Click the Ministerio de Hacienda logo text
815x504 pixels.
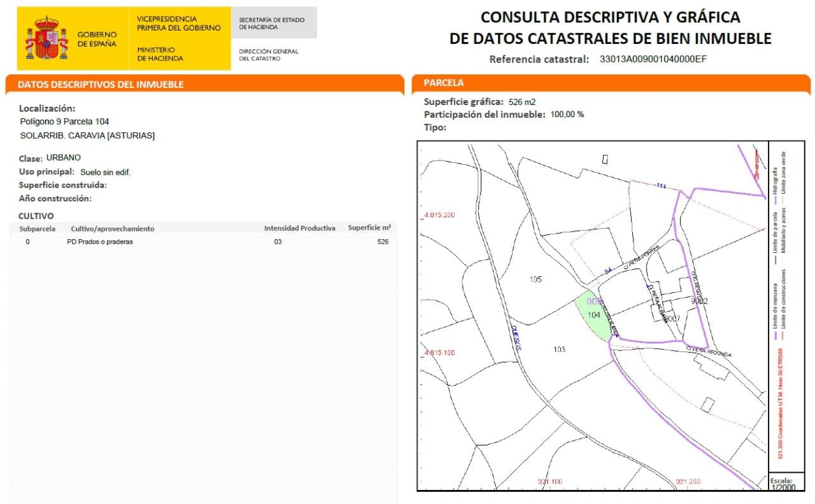(x=160, y=54)
